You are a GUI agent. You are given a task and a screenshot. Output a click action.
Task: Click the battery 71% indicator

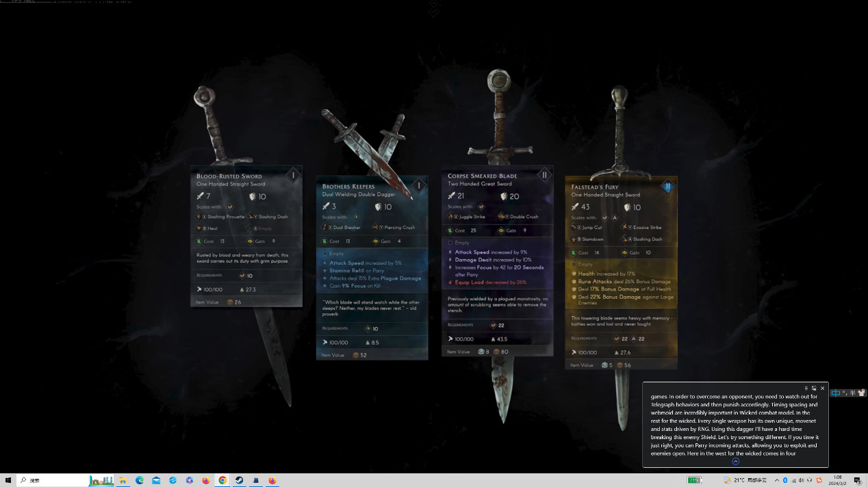pyautogui.click(x=695, y=480)
